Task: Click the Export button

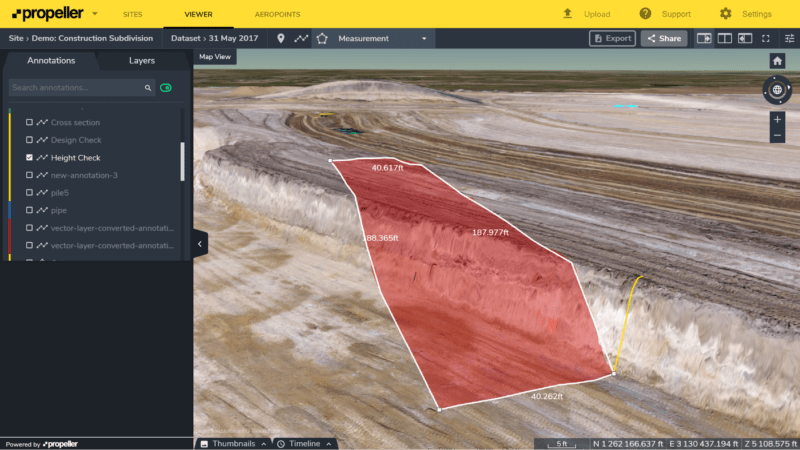Action: [x=612, y=38]
